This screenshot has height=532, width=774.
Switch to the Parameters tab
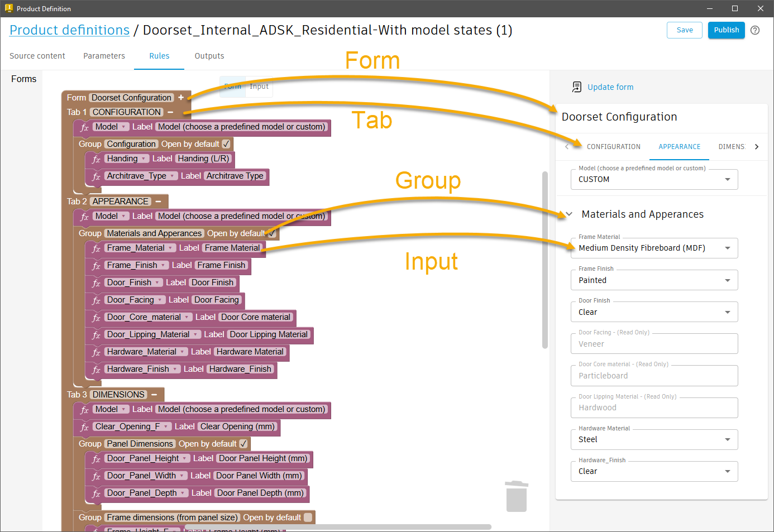coord(104,56)
